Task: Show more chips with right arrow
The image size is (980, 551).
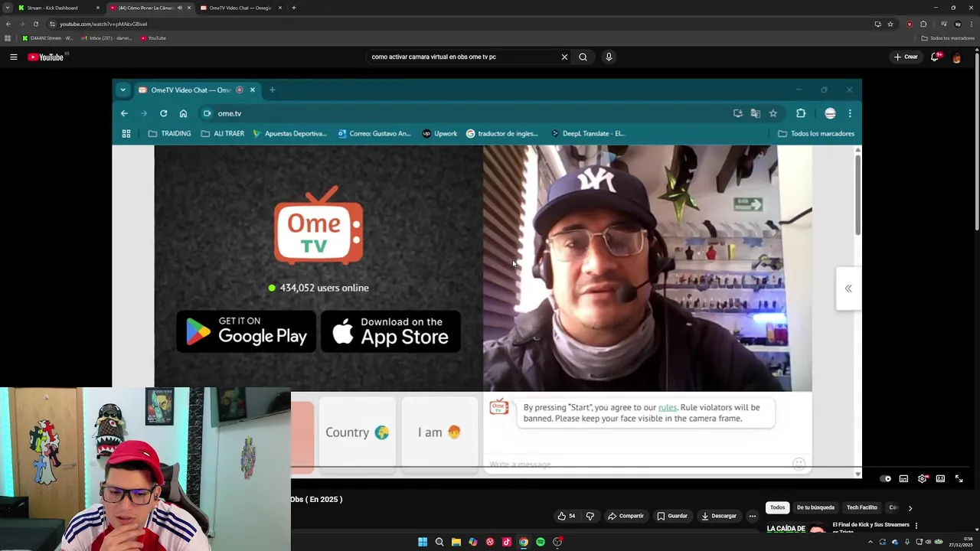Action: coord(910,508)
